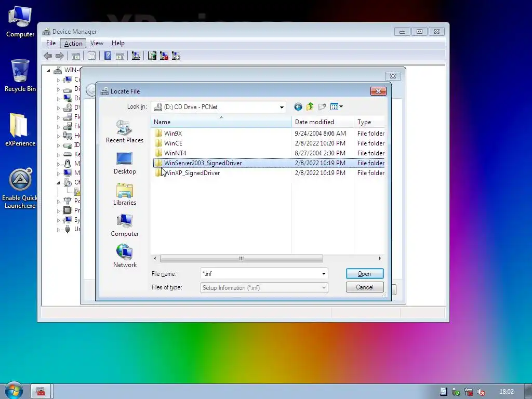
Task: Select the Computer desktop icon
Action: 20,22
